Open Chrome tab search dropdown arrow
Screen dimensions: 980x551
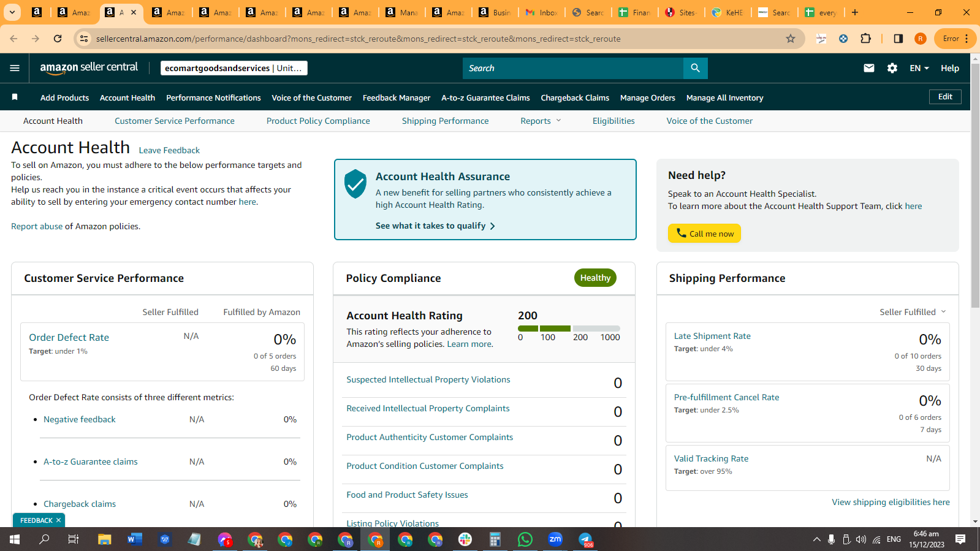(12, 12)
